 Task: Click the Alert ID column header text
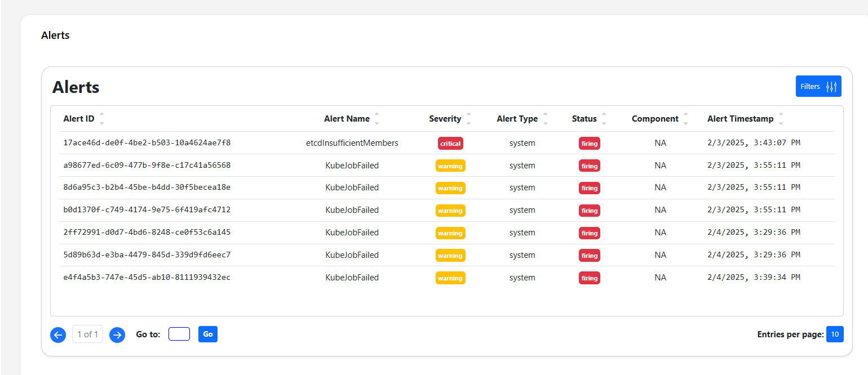point(79,119)
